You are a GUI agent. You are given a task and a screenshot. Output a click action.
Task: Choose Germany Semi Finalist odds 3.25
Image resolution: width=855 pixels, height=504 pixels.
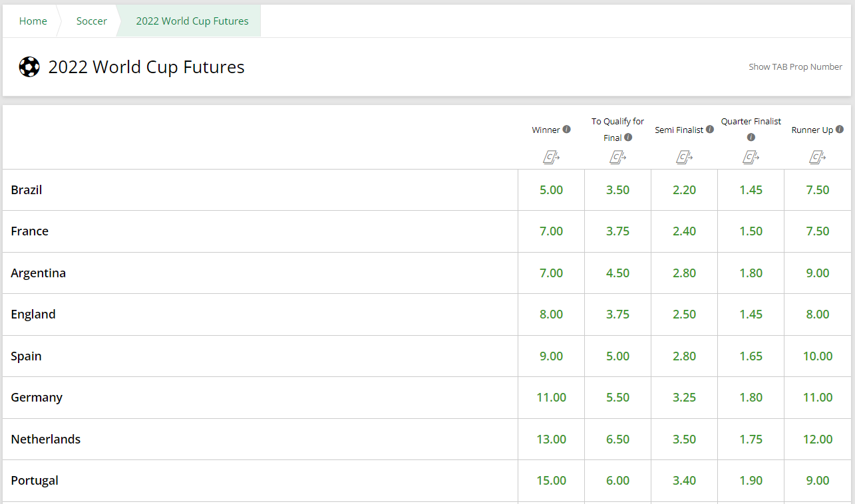pos(685,398)
